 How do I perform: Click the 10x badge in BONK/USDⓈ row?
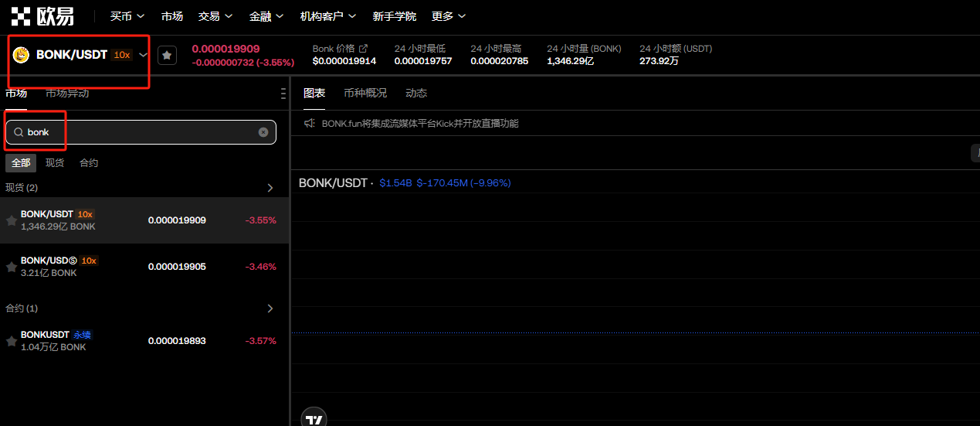89,261
